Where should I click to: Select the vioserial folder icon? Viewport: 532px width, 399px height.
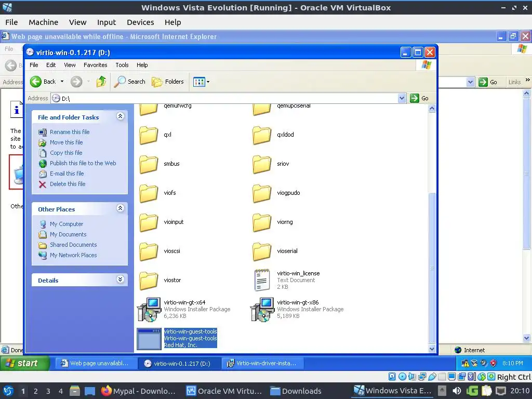(x=262, y=252)
